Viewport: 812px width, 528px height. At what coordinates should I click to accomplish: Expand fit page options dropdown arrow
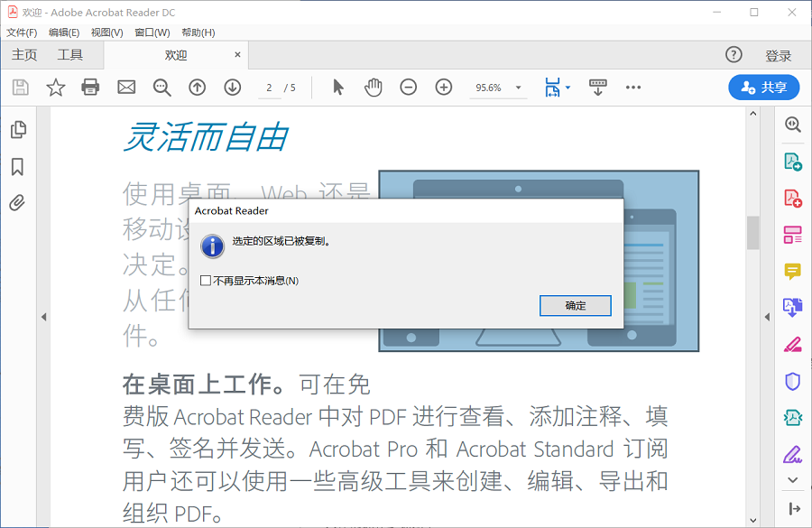568,87
